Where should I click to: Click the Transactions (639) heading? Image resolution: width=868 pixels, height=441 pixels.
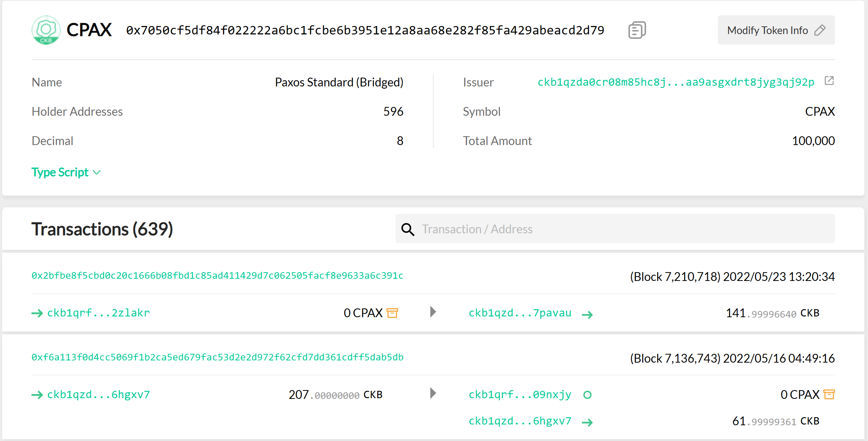(102, 229)
